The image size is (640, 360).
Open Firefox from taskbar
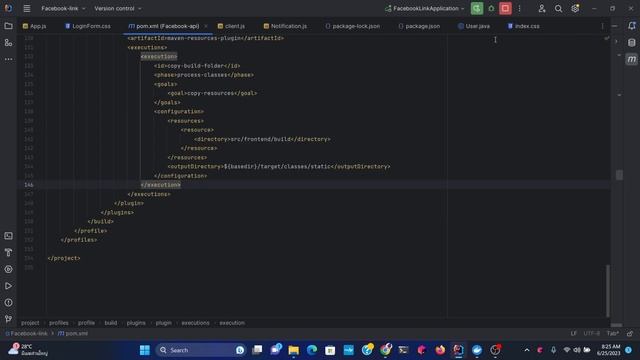point(440,350)
